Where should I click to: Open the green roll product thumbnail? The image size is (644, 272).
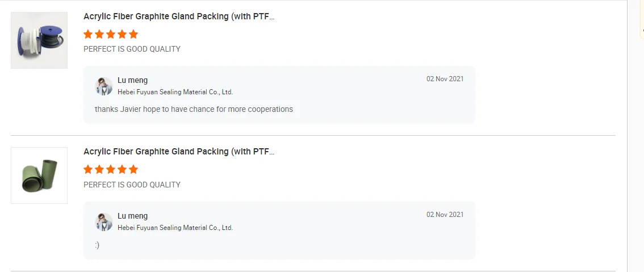tap(39, 175)
